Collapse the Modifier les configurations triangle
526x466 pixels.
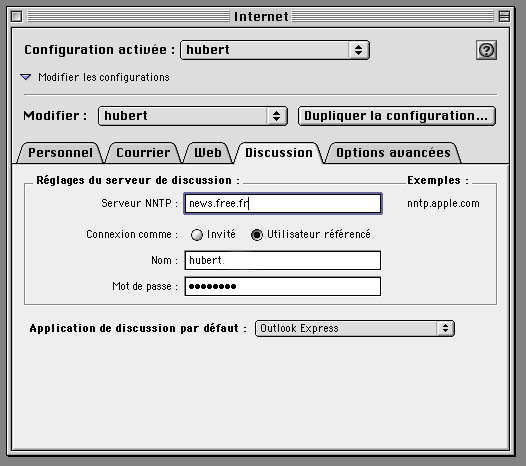26,77
